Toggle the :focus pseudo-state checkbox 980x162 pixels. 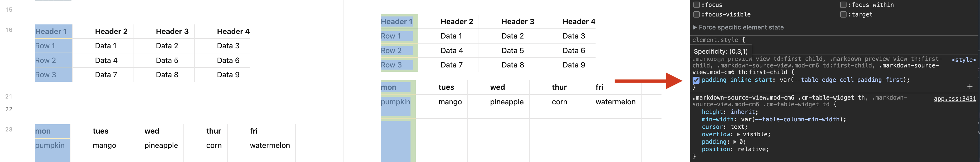coord(696,5)
